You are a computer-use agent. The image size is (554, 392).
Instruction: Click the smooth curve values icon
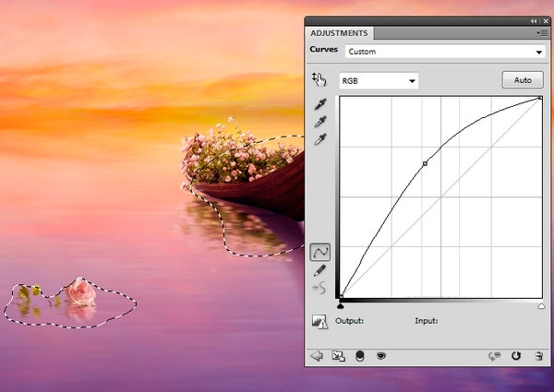tap(319, 289)
